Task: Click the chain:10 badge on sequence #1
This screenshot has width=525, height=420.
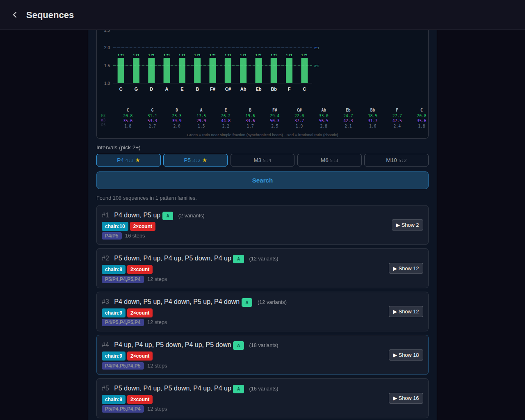Action: (x=115, y=226)
